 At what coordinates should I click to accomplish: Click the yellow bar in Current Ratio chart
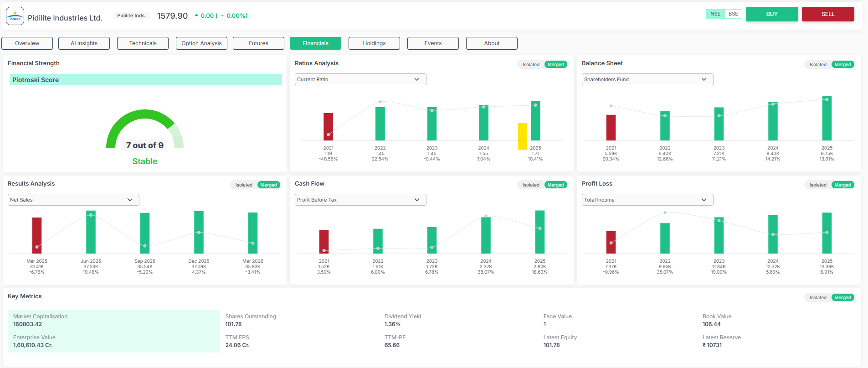coord(522,136)
